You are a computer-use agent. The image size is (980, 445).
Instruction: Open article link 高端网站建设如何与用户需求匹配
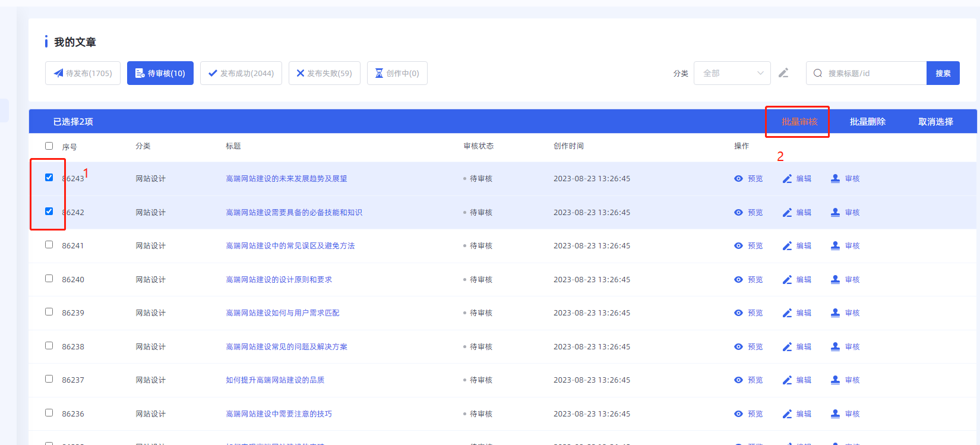pyautogui.click(x=283, y=313)
